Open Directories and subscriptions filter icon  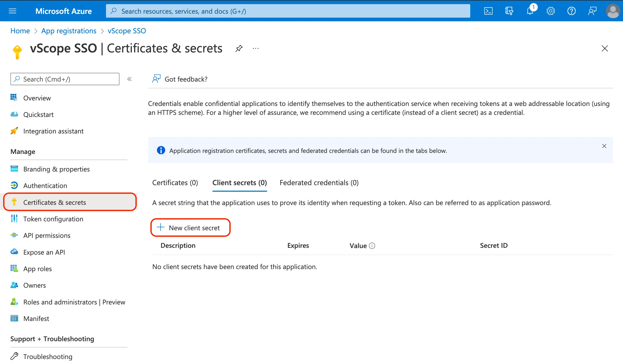(x=509, y=11)
